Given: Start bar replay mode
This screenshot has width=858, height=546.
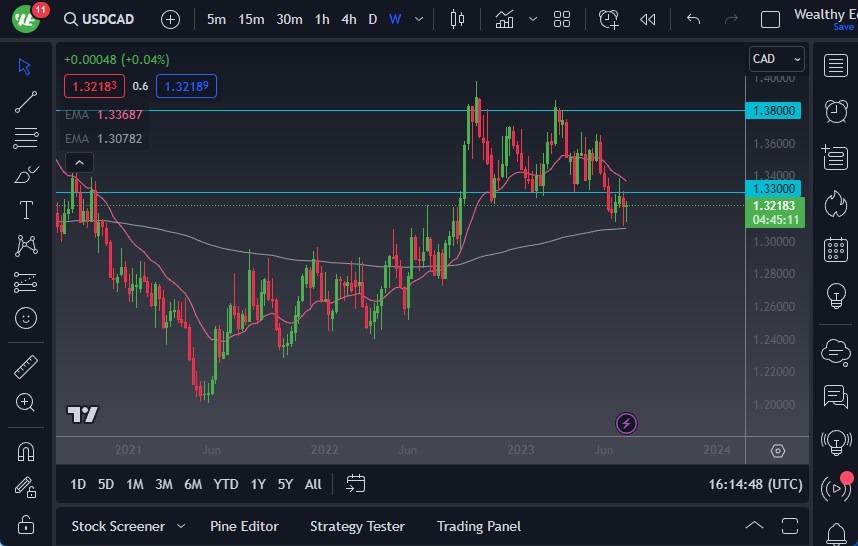Looking at the screenshot, I should click(648, 19).
